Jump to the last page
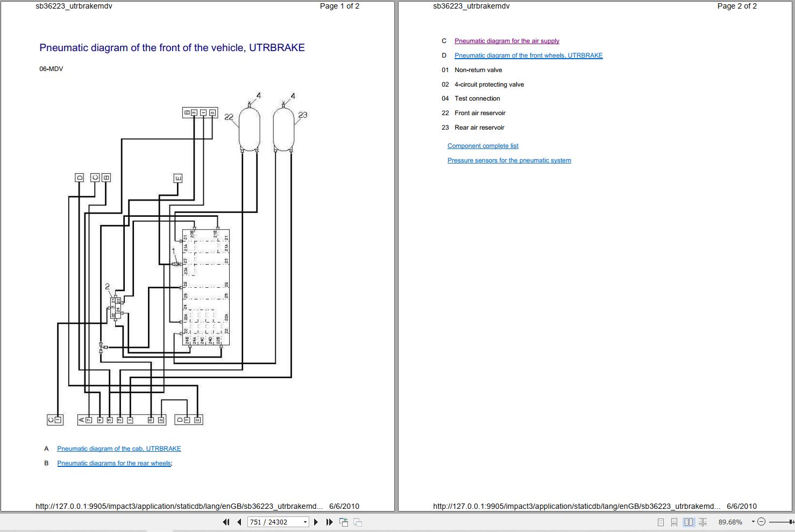 [x=329, y=522]
